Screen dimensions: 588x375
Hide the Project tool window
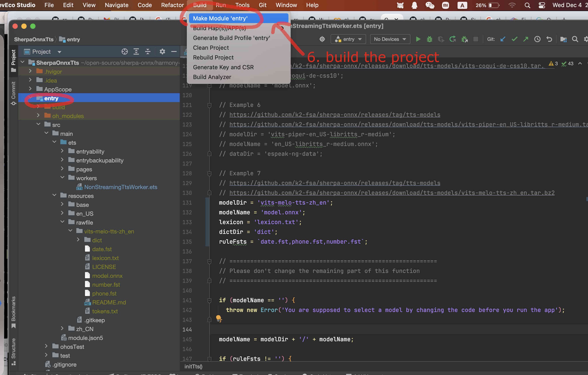click(174, 51)
